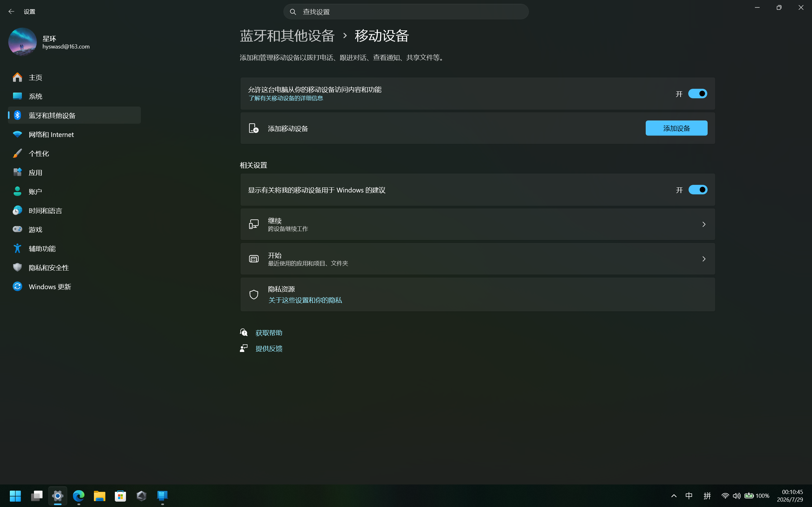Open 主页 in the sidebar
Image resolution: width=812 pixels, height=507 pixels.
74,77
